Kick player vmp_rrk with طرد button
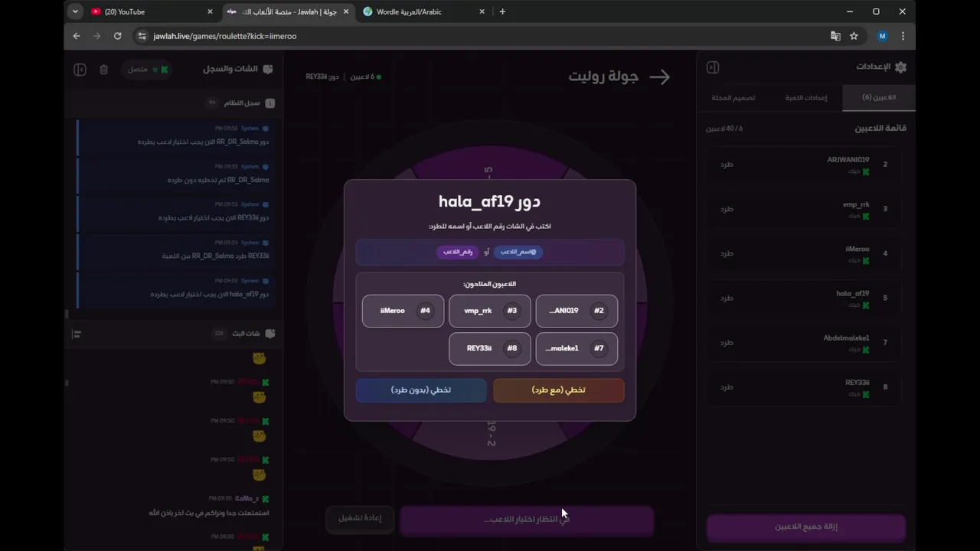The image size is (980, 551). pos(727,209)
